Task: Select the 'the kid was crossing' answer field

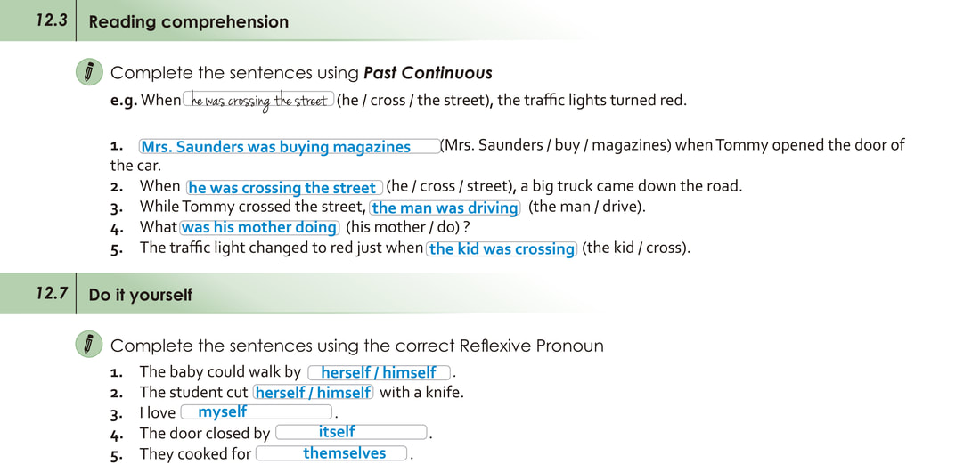Action: click(502, 248)
